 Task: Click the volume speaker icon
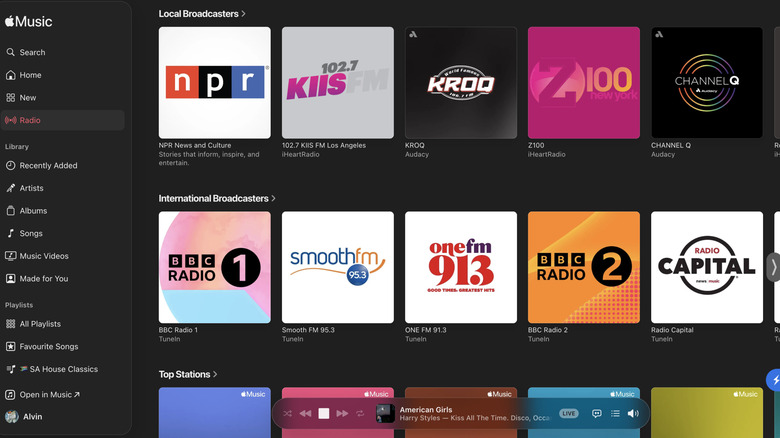click(633, 414)
